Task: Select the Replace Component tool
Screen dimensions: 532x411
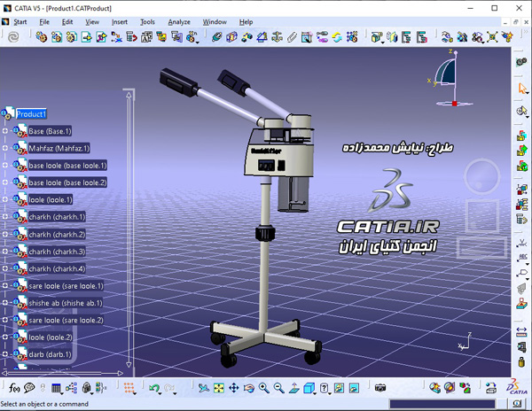Action: [x=116, y=37]
